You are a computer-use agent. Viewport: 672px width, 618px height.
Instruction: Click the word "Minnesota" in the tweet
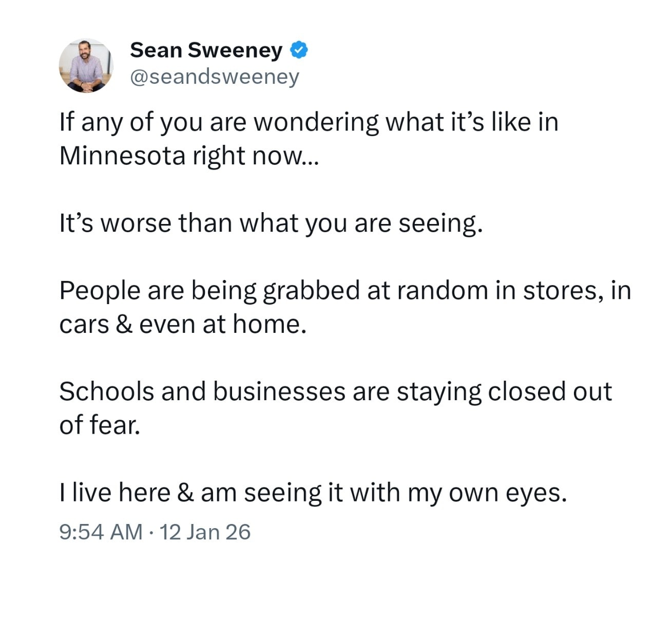point(122,155)
